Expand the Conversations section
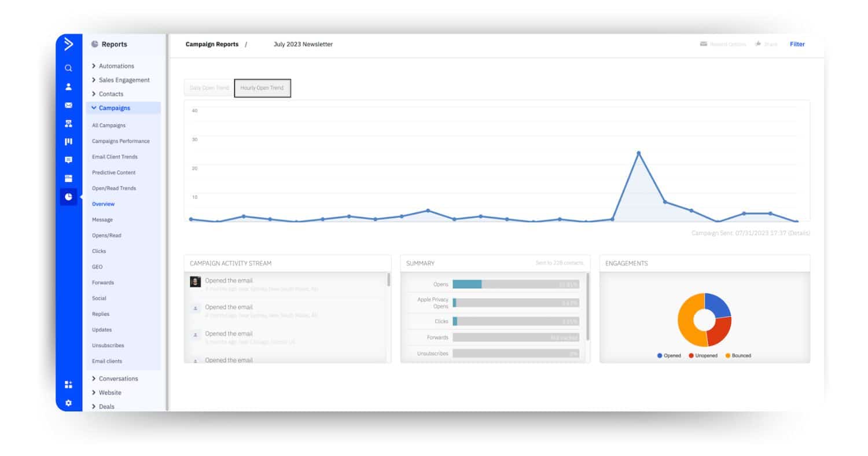This screenshot has height=456, width=868. (x=115, y=378)
